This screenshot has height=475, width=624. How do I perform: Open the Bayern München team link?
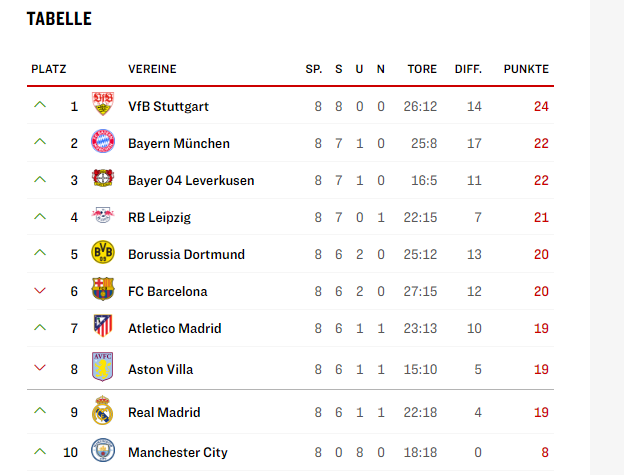click(179, 143)
